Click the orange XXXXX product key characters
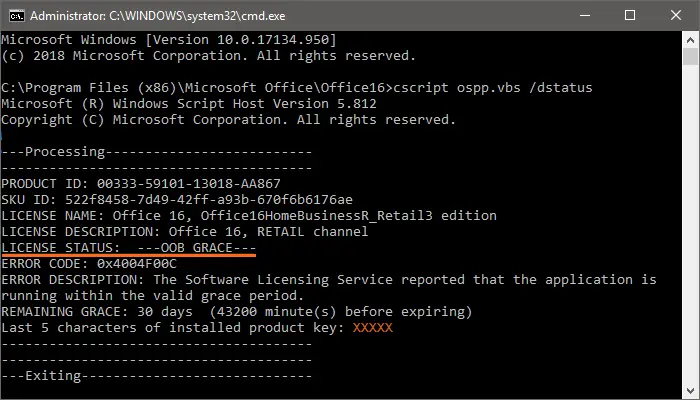Image resolution: width=700 pixels, height=400 pixels. [x=373, y=328]
